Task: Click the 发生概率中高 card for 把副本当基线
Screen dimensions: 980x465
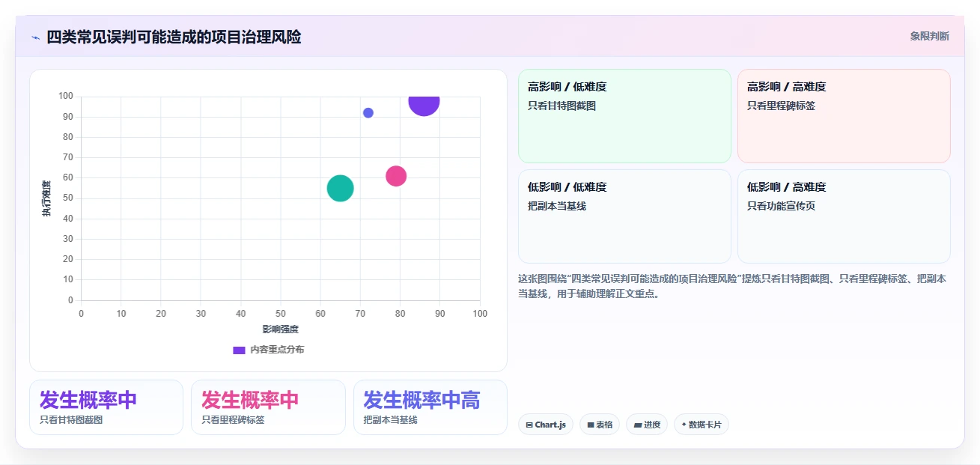Action: click(x=430, y=407)
